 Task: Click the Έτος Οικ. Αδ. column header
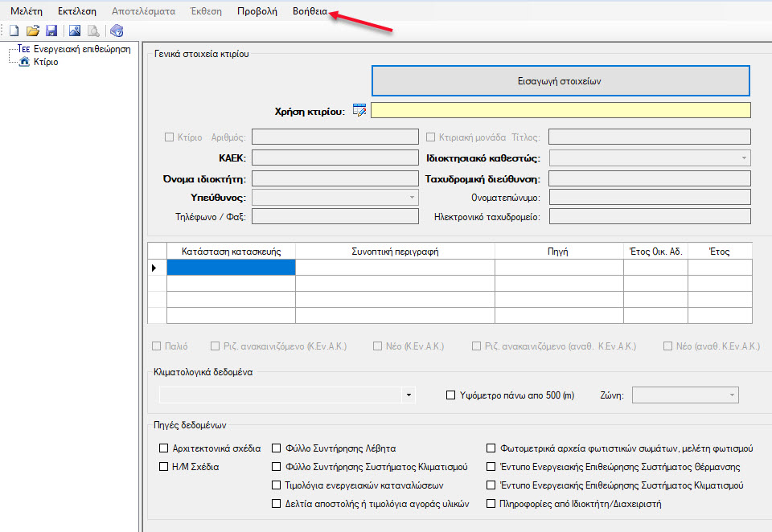(656, 251)
